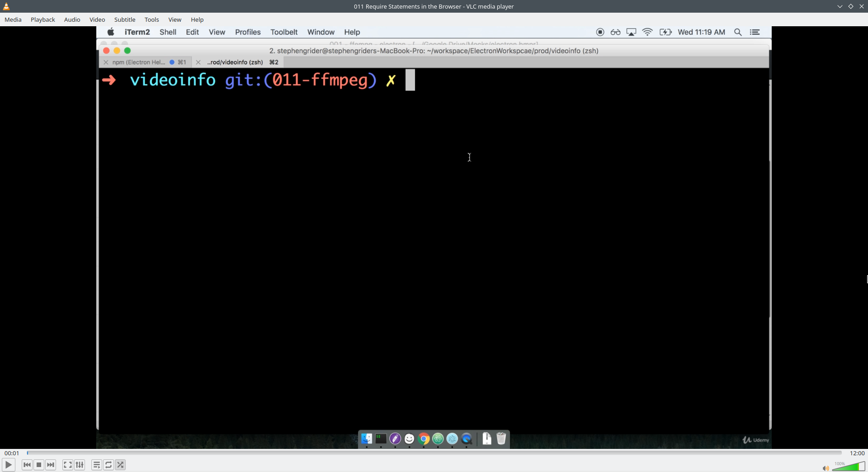Open the VLC Video menu
Viewport: 868px width, 472px height.
[97, 19]
